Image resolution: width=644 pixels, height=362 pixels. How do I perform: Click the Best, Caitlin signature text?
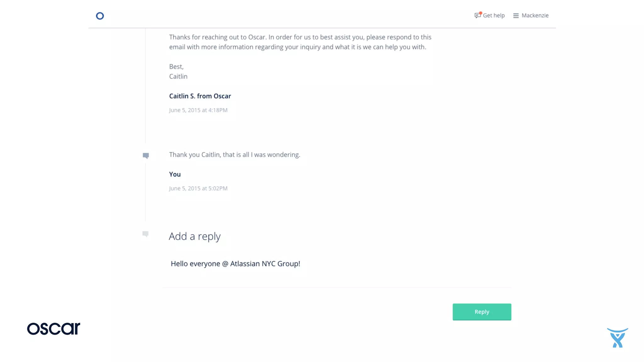click(178, 72)
